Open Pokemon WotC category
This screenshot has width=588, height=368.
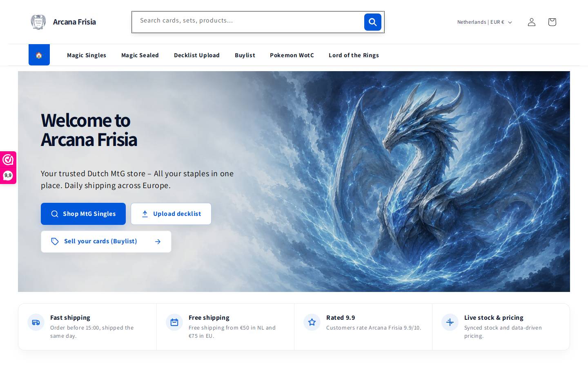point(292,55)
